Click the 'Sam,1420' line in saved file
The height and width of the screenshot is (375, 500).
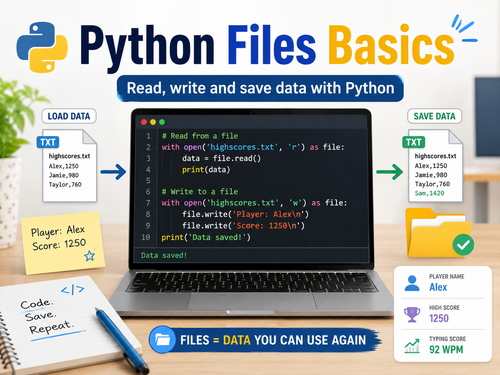pos(429,193)
